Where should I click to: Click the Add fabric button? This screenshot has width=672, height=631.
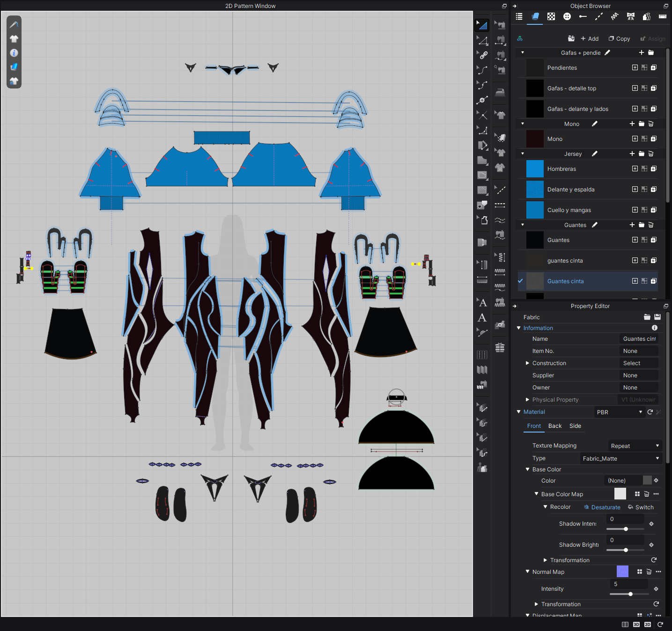point(590,39)
